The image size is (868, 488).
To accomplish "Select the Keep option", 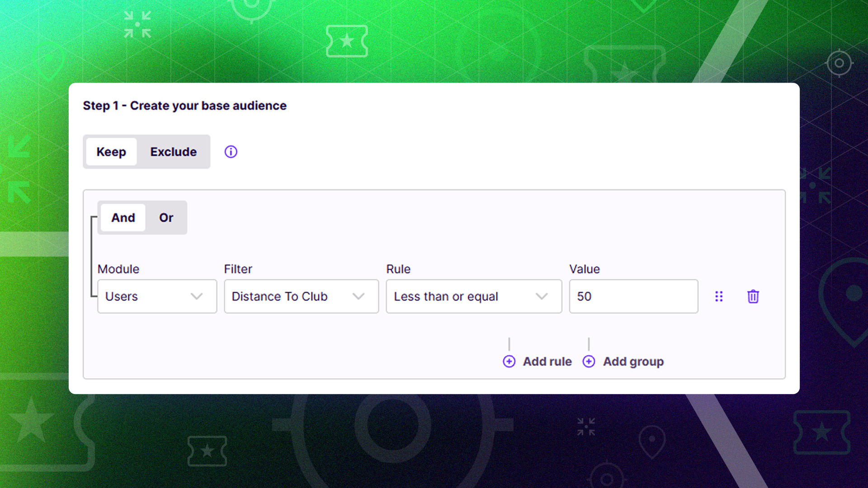I will pyautogui.click(x=111, y=152).
